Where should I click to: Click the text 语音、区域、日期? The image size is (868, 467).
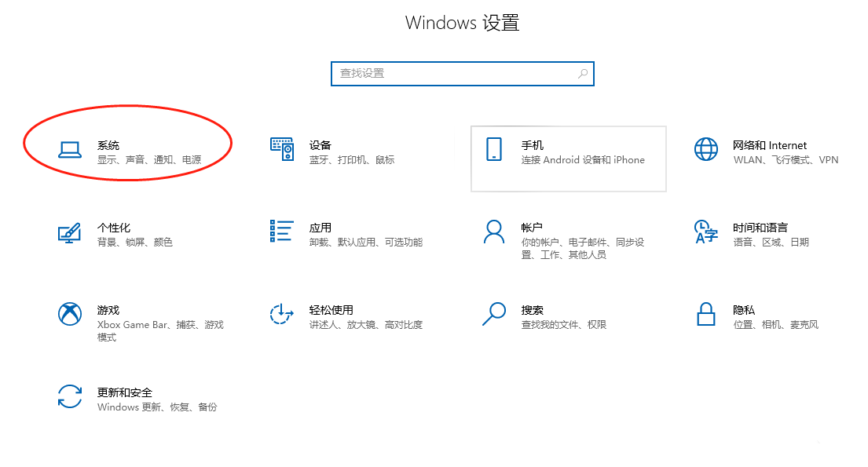point(771,243)
